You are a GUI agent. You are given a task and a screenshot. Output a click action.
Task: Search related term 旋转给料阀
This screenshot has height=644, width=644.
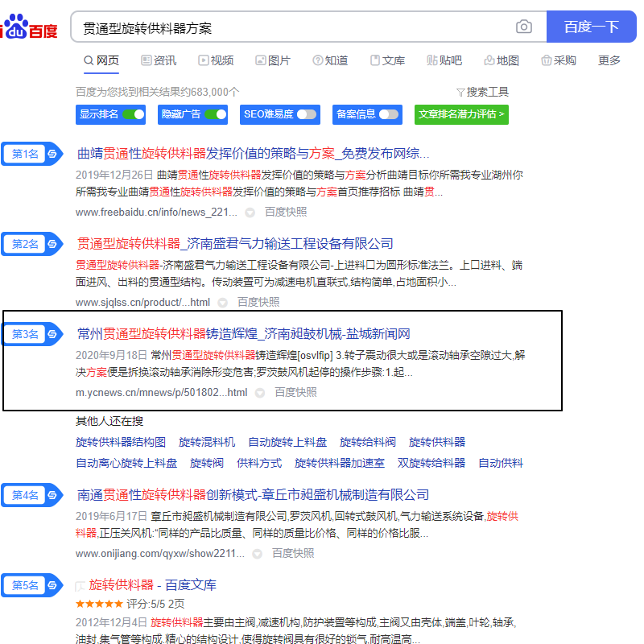pyautogui.click(x=368, y=442)
